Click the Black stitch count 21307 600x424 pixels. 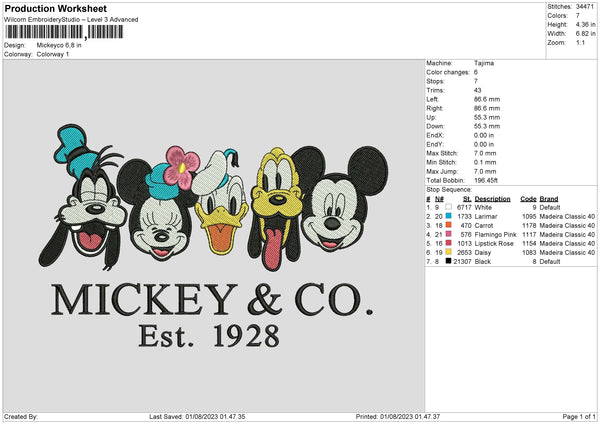[x=462, y=262]
